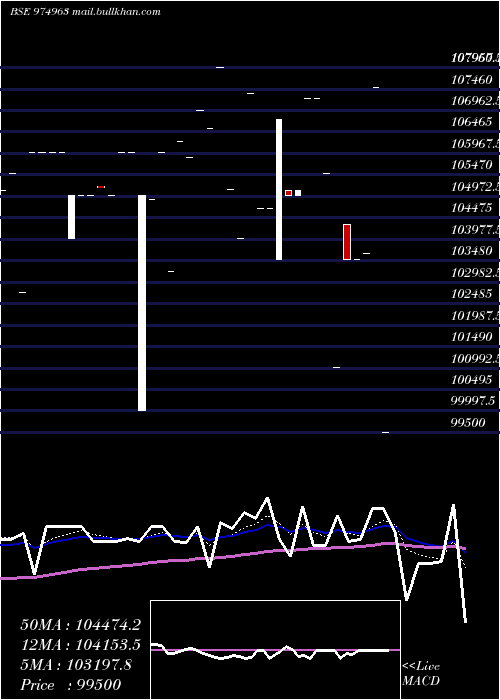
Task: Select the 102485 price label
Action: pos(472,293)
